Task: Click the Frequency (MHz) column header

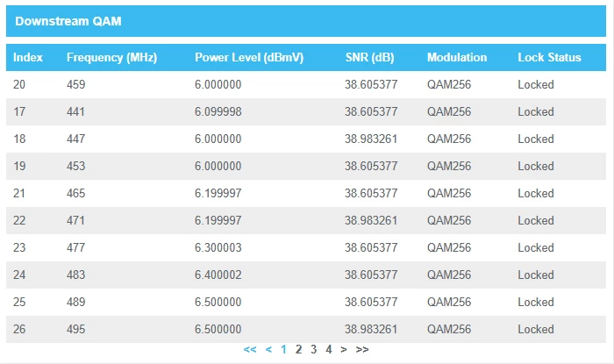Action: pos(111,58)
